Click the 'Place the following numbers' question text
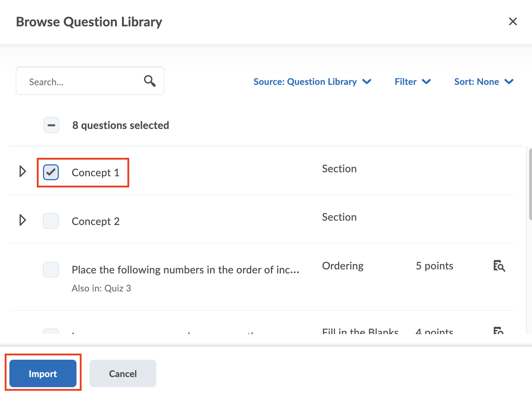This screenshot has height=398, width=532. [x=185, y=270]
